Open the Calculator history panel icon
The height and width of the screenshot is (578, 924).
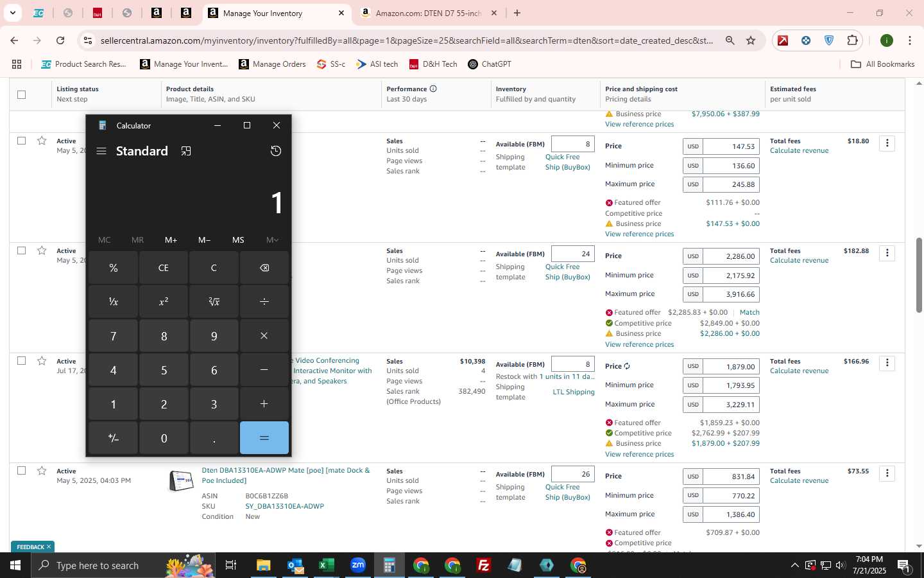276,151
